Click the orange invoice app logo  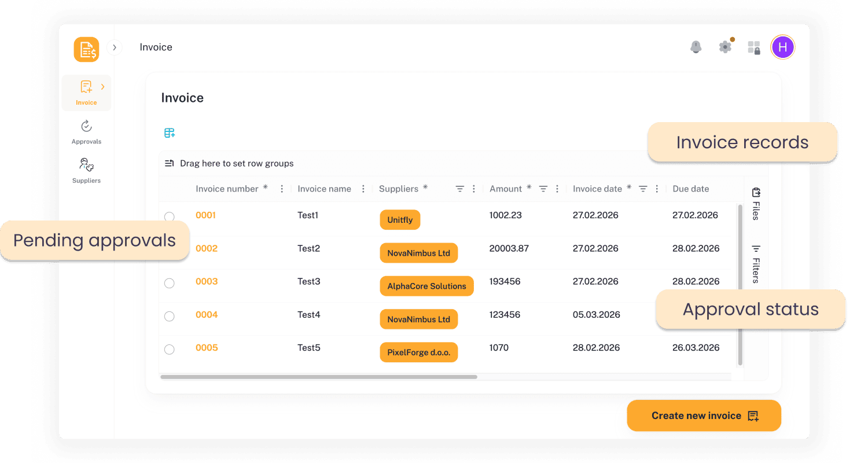click(x=86, y=49)
